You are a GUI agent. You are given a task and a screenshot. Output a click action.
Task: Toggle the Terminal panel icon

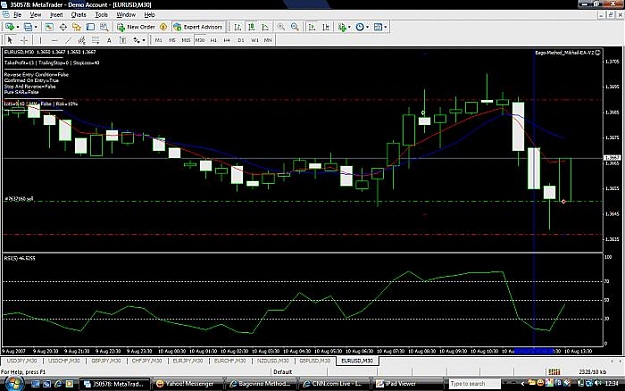point(90,27)
